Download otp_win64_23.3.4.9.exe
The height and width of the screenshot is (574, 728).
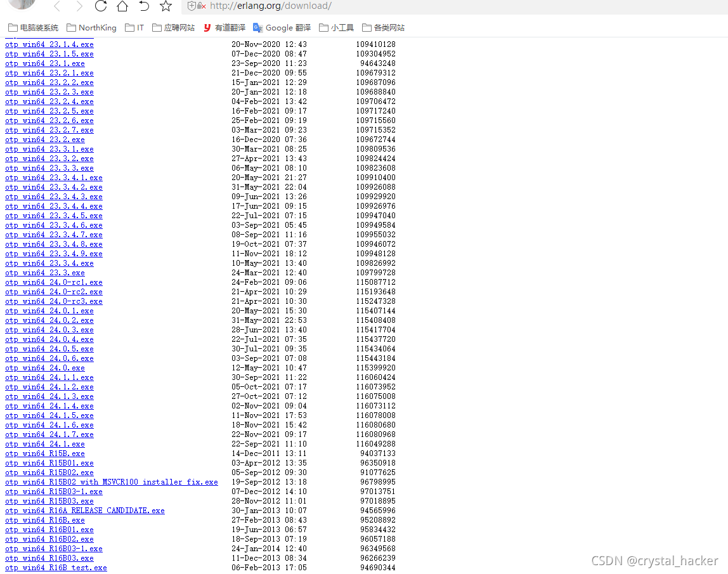coord(54,254)
